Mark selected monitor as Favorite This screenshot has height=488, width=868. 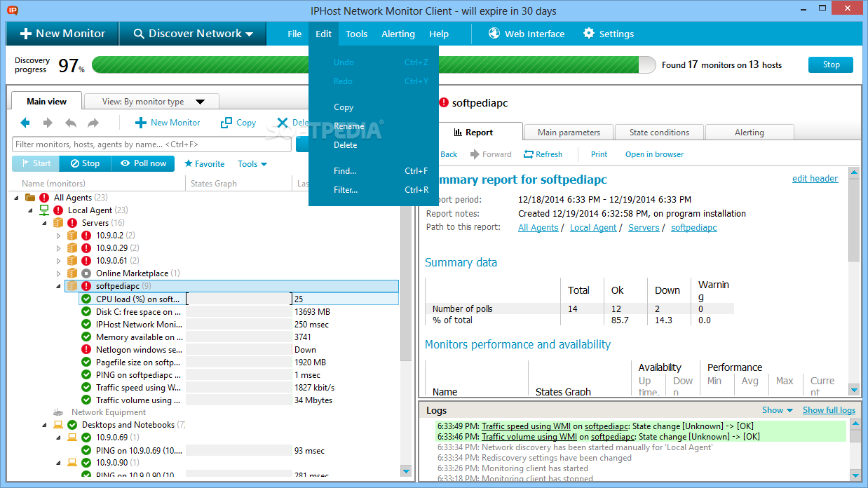click(204, 163)
